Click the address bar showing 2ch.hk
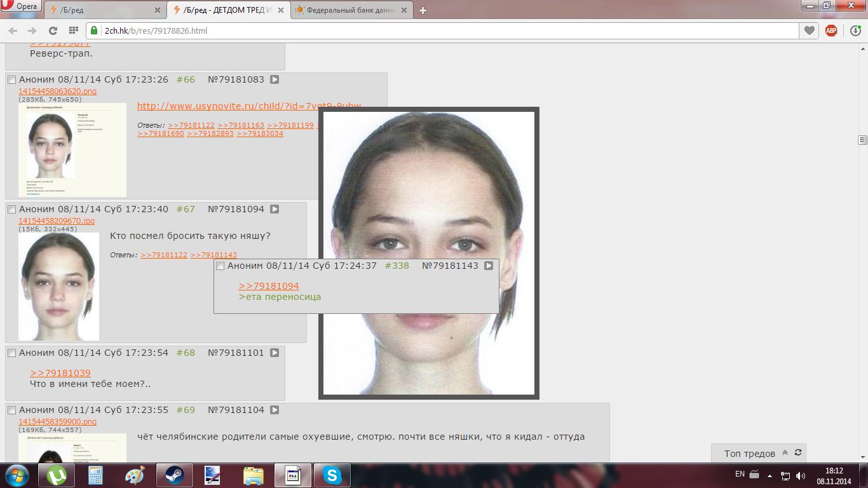 tap(442, 30)
